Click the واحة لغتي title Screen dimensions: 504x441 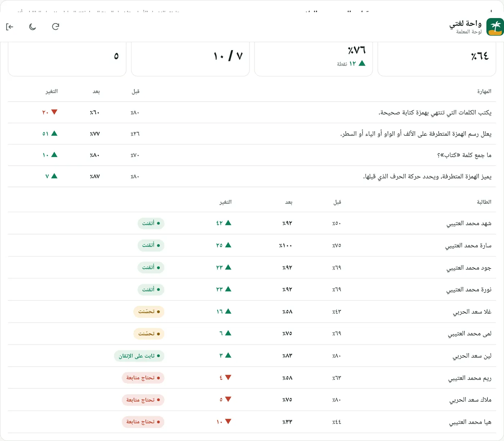465,24
